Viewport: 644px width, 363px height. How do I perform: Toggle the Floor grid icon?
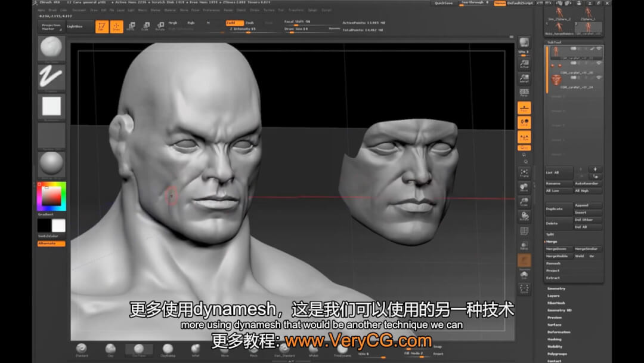click(524, 107)
